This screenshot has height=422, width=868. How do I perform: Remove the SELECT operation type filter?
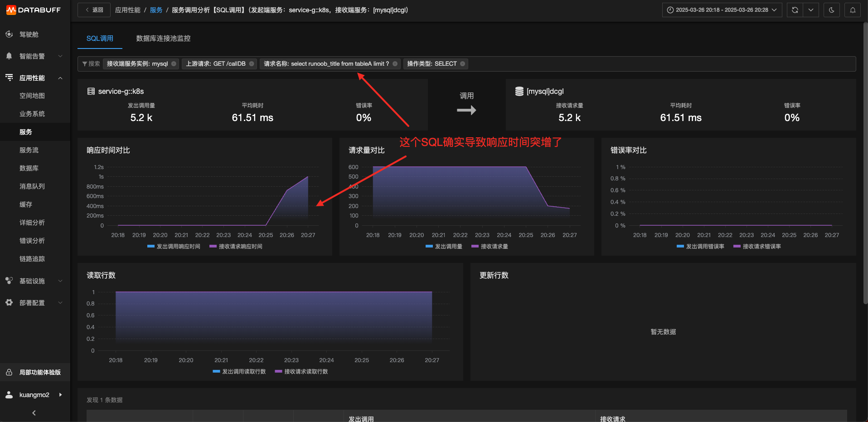point(462,64)
